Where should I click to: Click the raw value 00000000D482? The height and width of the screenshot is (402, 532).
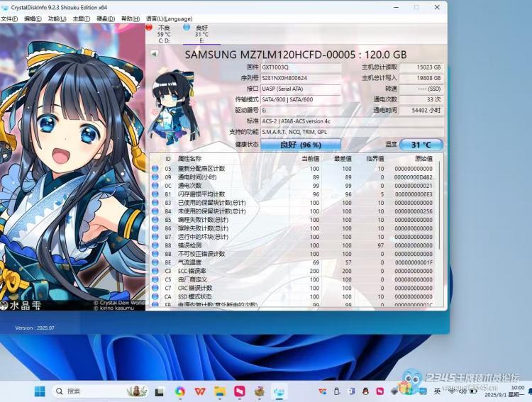pos(414,177)
